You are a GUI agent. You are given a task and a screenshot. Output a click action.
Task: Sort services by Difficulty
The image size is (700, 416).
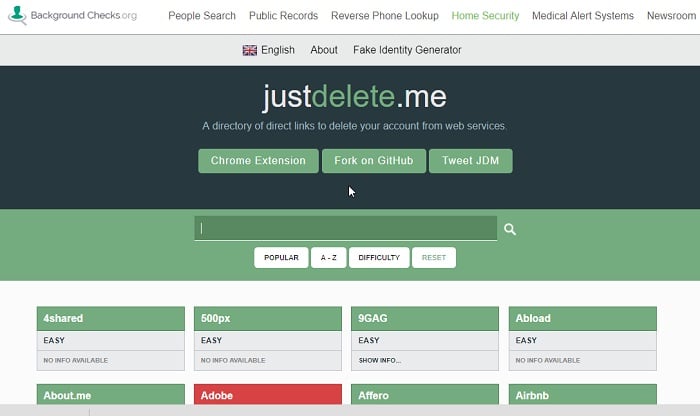click(x=379, y=258)
